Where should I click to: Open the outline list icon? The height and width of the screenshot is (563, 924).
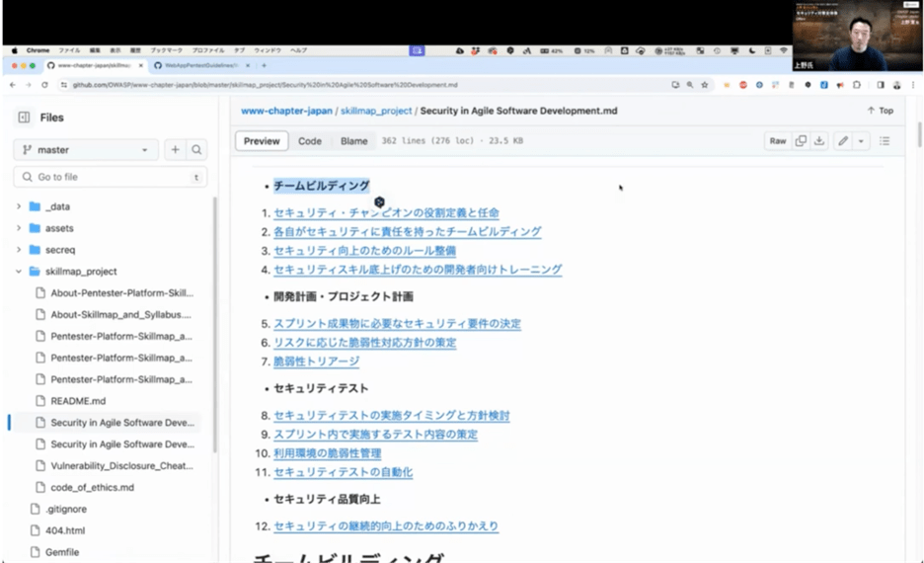tap(885, 141)
